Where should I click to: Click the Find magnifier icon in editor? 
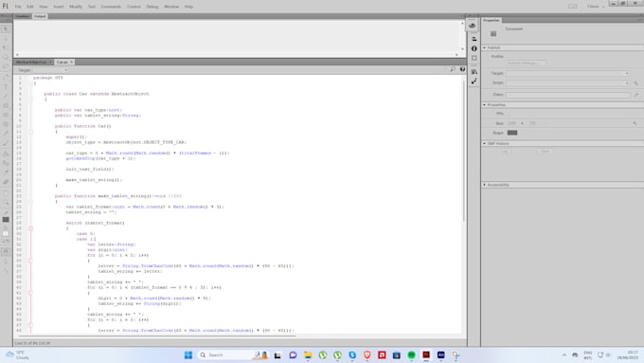click(452, 69)
